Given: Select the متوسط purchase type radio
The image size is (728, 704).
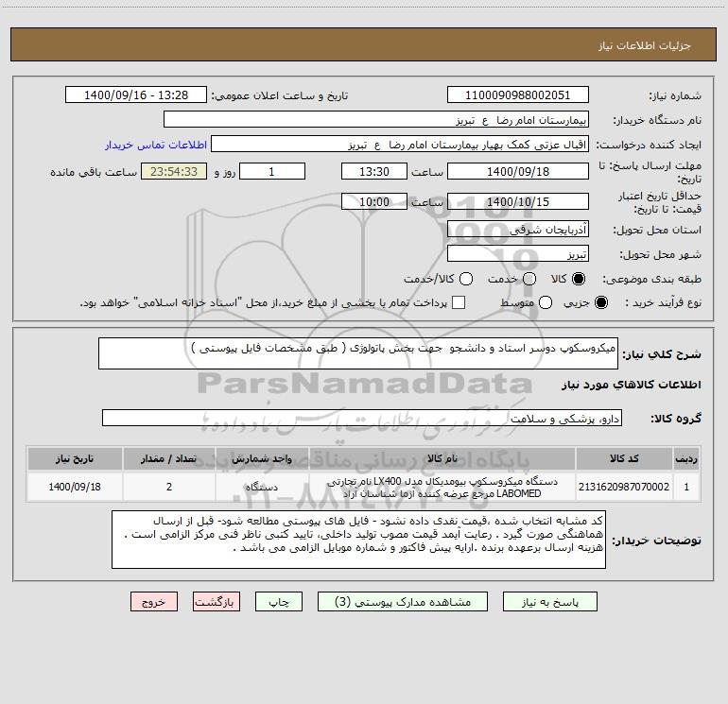Looking at the screenshot, I should pos(546,302).
